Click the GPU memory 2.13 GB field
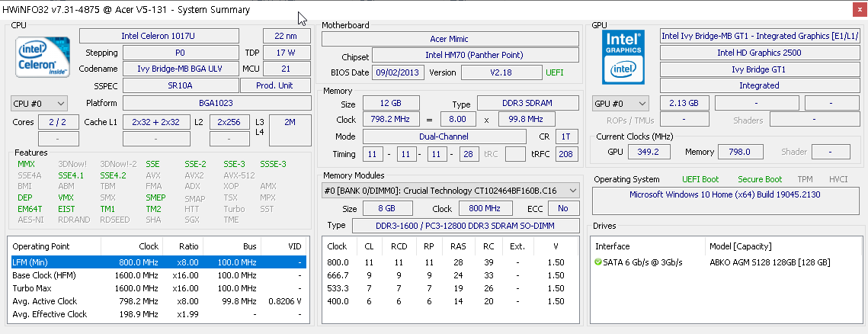868x334 pixels. point(684,103)
